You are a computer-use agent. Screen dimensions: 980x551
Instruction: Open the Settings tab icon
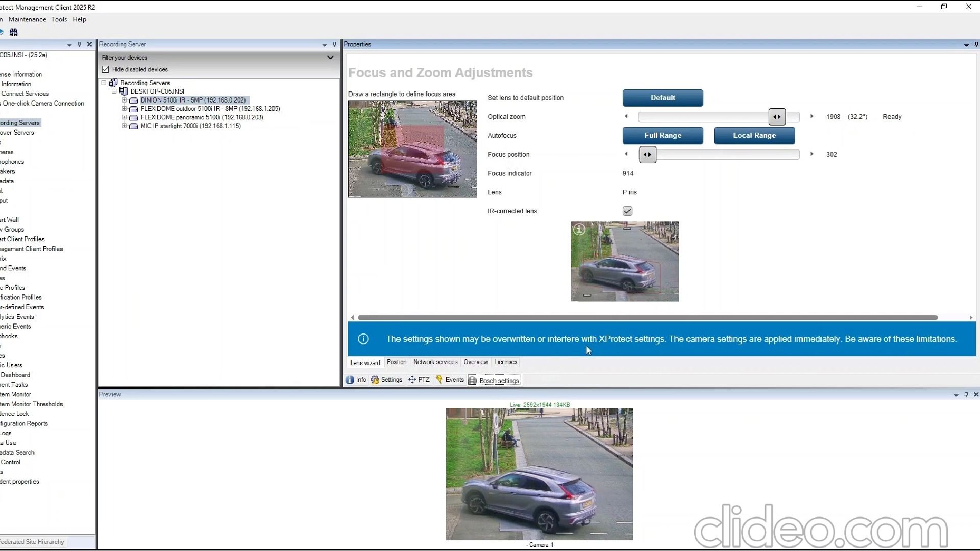[375, 380]
